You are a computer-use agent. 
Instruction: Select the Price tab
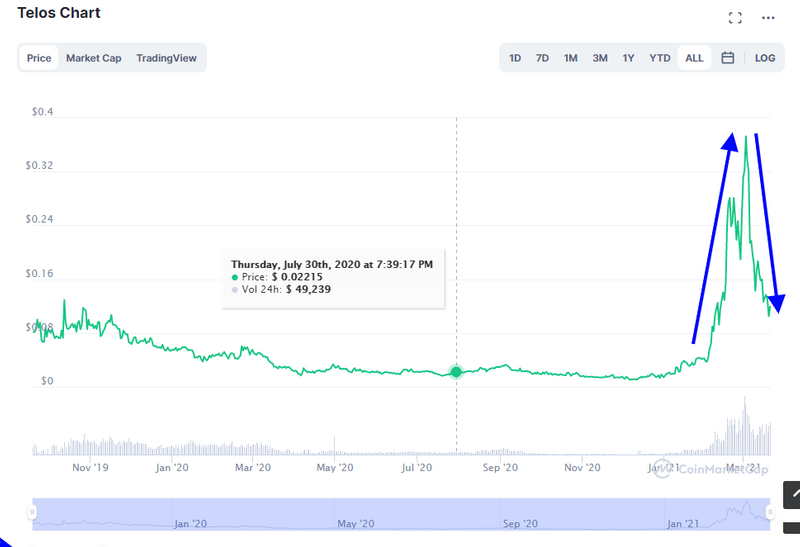coord(39,58)
